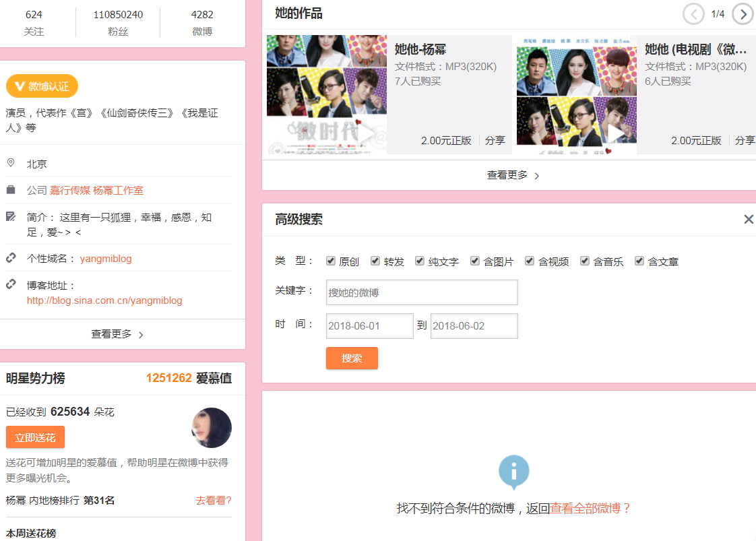The width and height of the screenshot is (756, 541).
Task: Click the briefcase company icon
Action: coord(11,190)
